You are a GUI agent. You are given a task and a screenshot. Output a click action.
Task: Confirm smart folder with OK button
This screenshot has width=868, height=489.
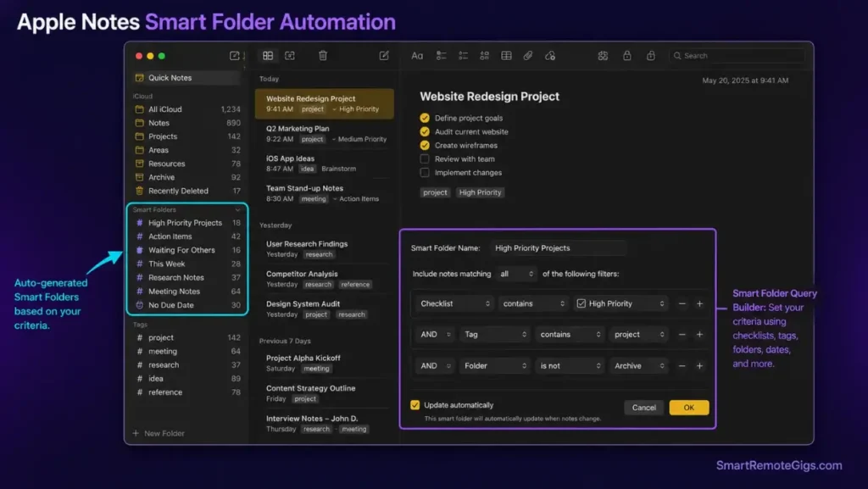click(x=688, y=408)
